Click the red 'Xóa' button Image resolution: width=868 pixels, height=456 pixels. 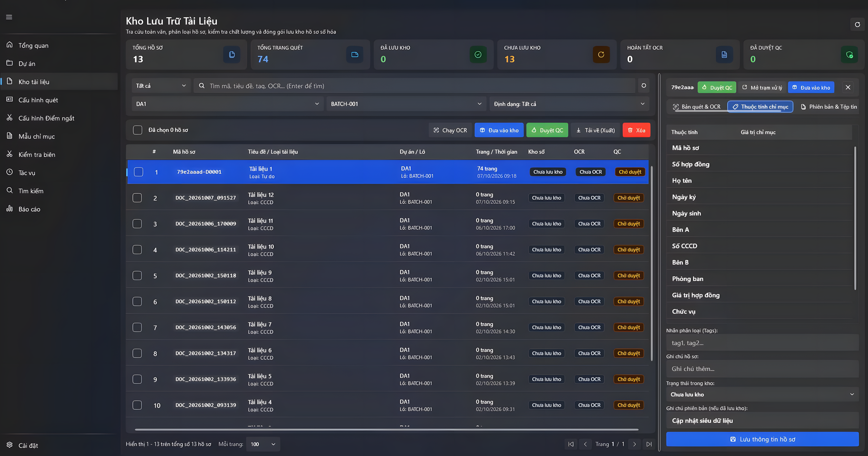[637, 130]
